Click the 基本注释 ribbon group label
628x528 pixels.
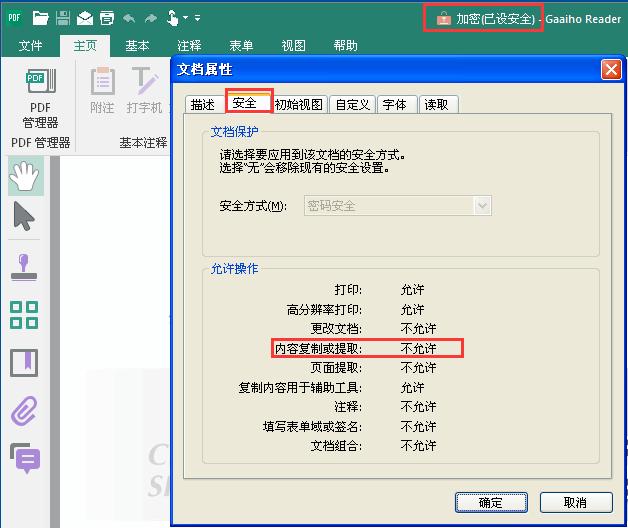pos(143,143)
